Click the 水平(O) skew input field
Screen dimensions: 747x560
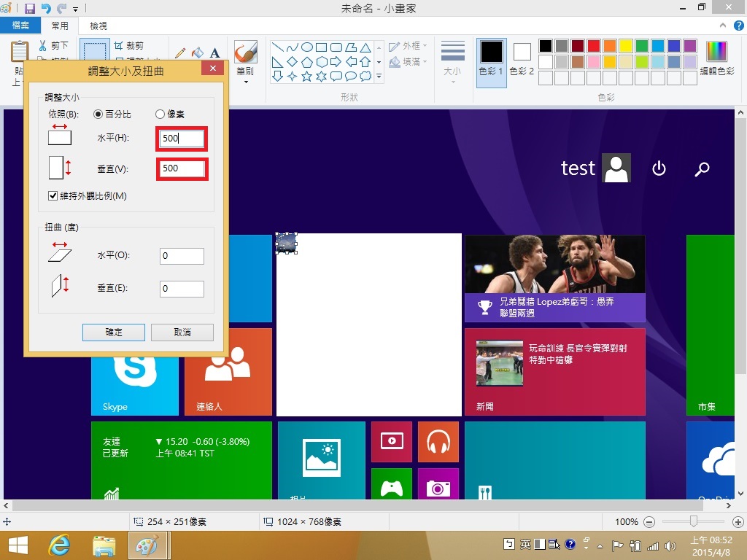point(182,256)
